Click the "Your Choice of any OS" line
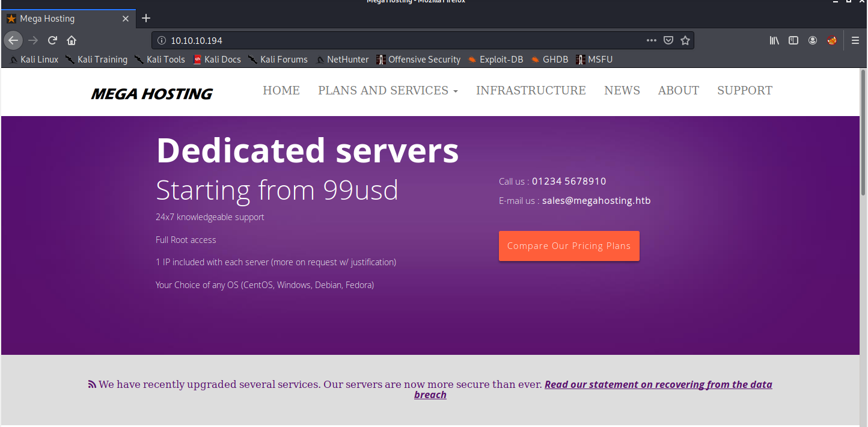868x427 pixels. click(264, 285)
